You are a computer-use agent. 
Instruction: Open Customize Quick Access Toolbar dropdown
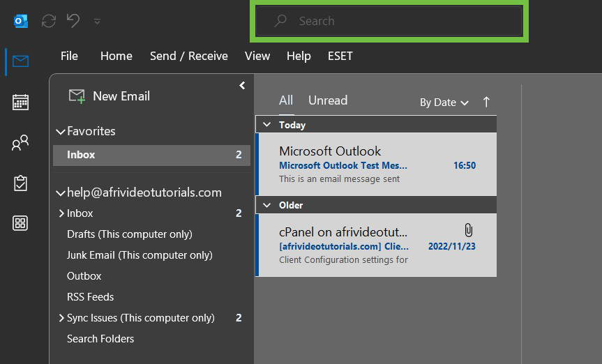pyautogui.click(x=97, y=22)
